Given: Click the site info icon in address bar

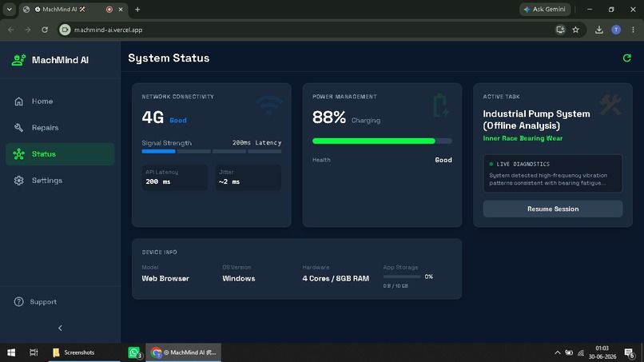Looking at the screenshot, I should 65,30.
